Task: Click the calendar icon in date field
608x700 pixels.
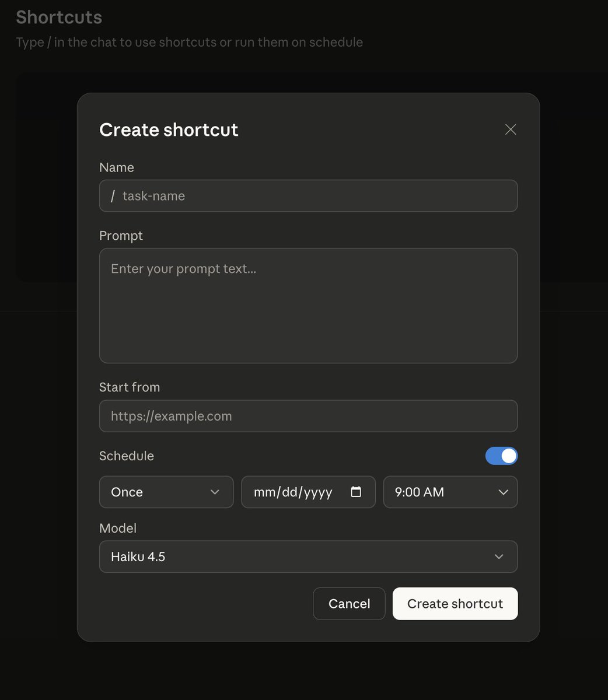Action: pos(356,492)
